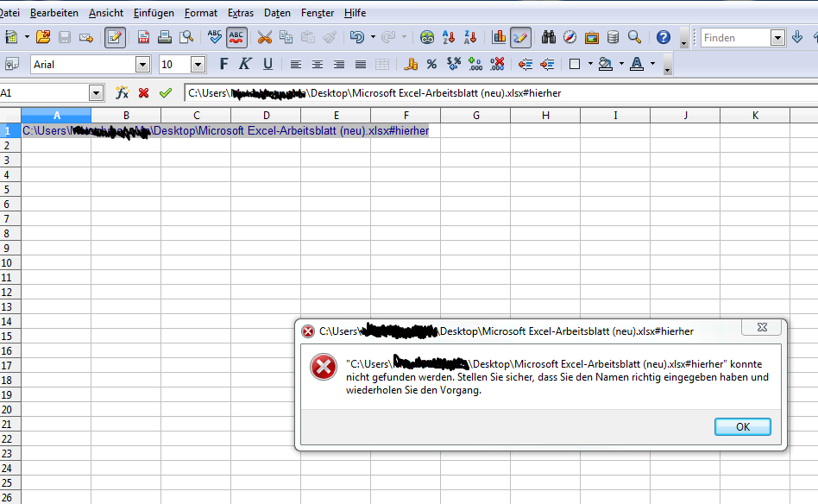Open the Extras menu
Viewport: 818px width, 504px height.
(241, 13)
